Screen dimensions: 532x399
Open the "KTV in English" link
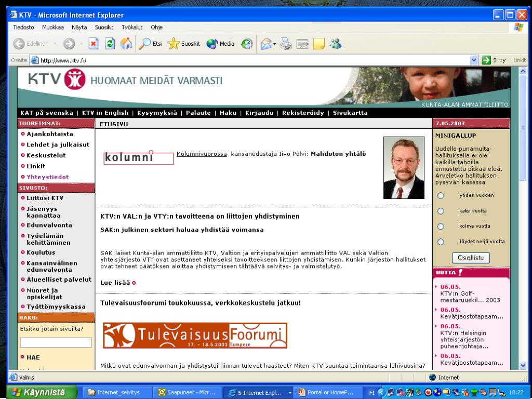(x=105, y=113)
